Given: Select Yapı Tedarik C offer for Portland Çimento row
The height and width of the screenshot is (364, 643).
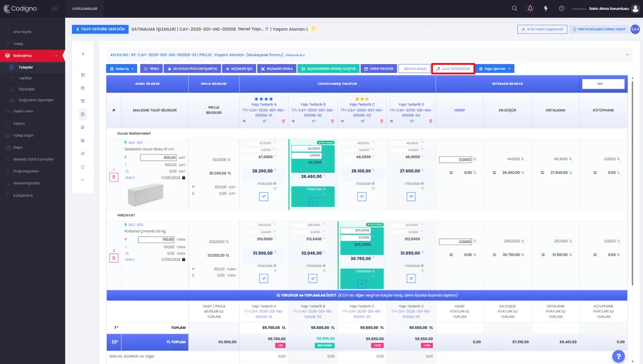Looking at the screenshot, I should pyautogui.click(x=362, y=284).
